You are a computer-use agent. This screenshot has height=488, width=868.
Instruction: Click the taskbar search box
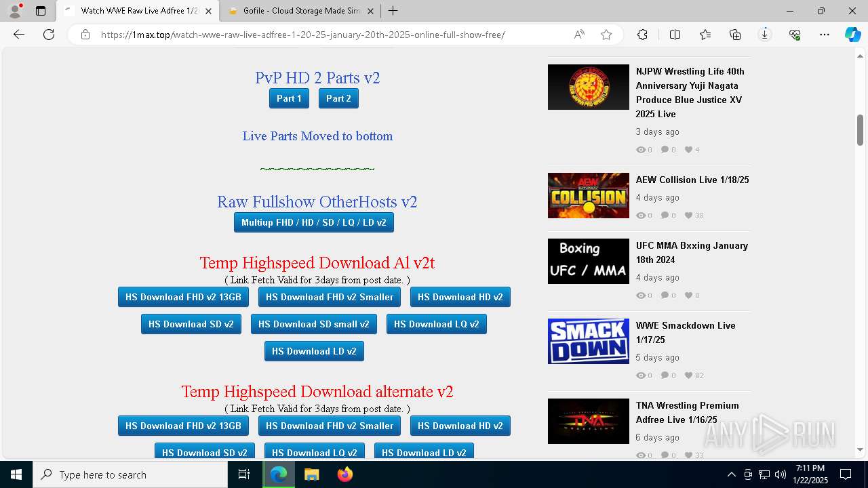(130, 474)
